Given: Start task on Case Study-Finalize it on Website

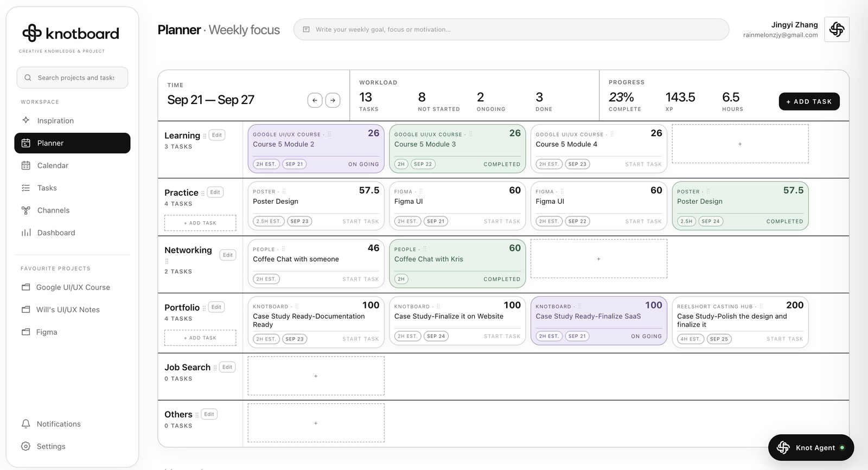Looking at the screenshot, I should coord(502,336).
